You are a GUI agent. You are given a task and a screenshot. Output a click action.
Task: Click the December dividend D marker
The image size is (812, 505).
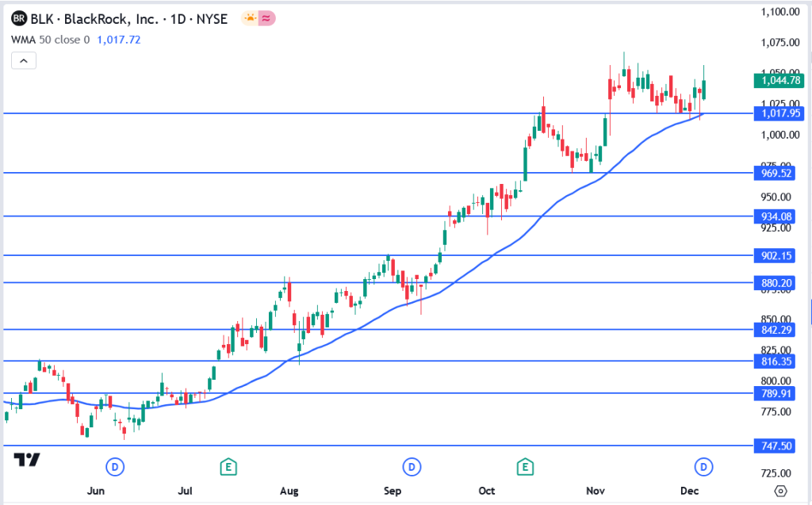pyautogui.click(x=703, y=466)
